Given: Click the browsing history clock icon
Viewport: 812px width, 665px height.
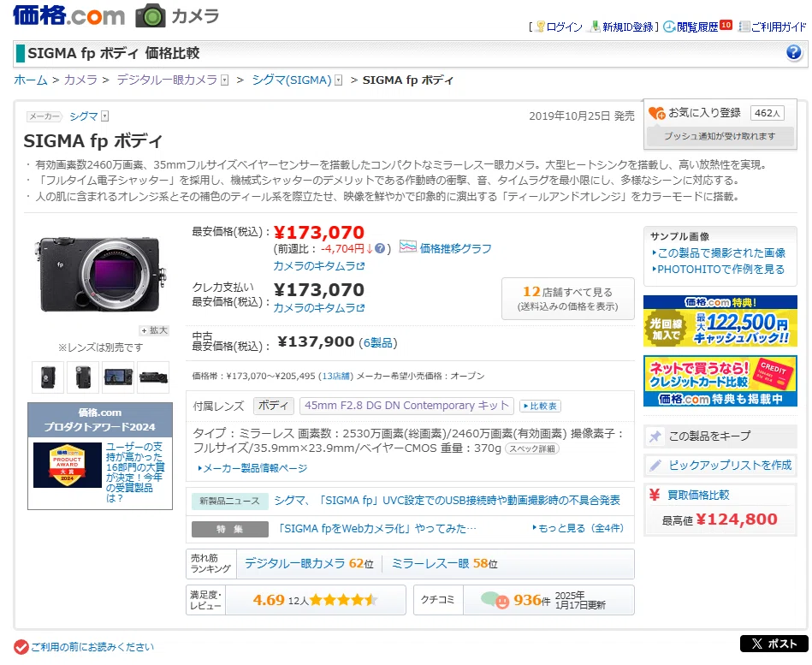Looking at the screenshot, I should point(669,27).
